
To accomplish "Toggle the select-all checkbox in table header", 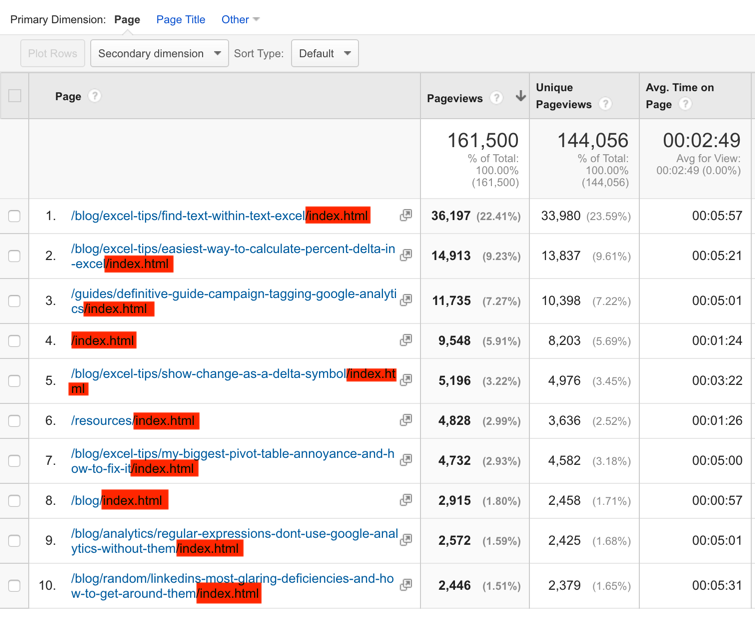I will 15,96.
